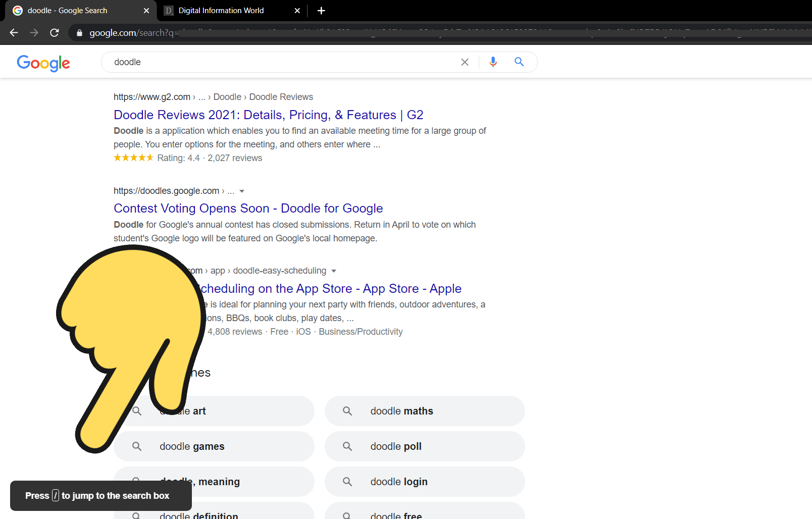The height and width of the screenshot is (519, 812).
Task: Open a new browser tab
Action: tap(321, 11)
